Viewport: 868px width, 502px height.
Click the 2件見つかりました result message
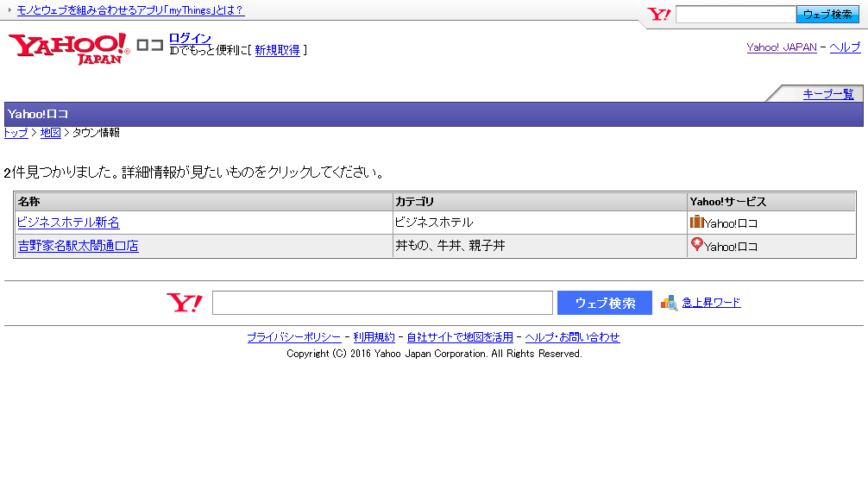tap(194, 173)
